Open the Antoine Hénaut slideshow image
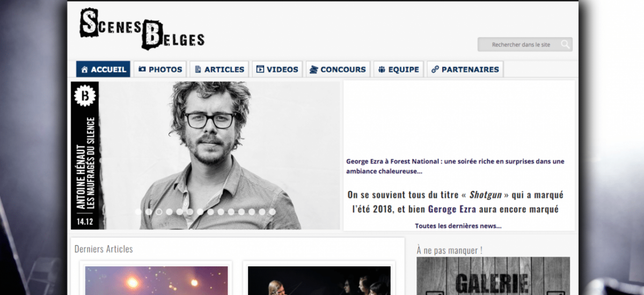This screenshot has height=295, width=644. (206, 156)
